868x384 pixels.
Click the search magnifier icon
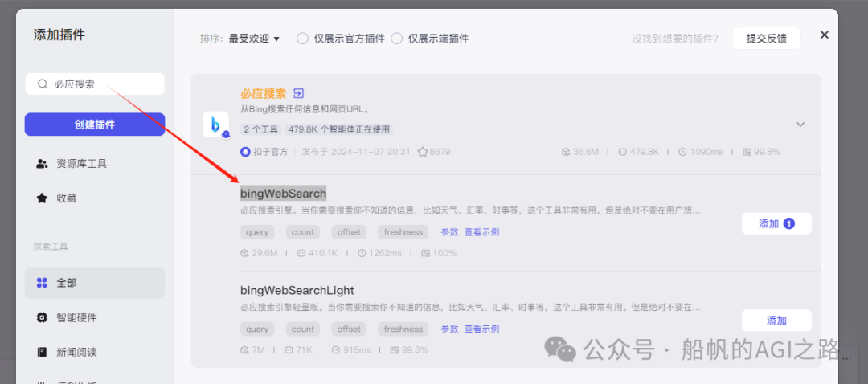[42, 84]
